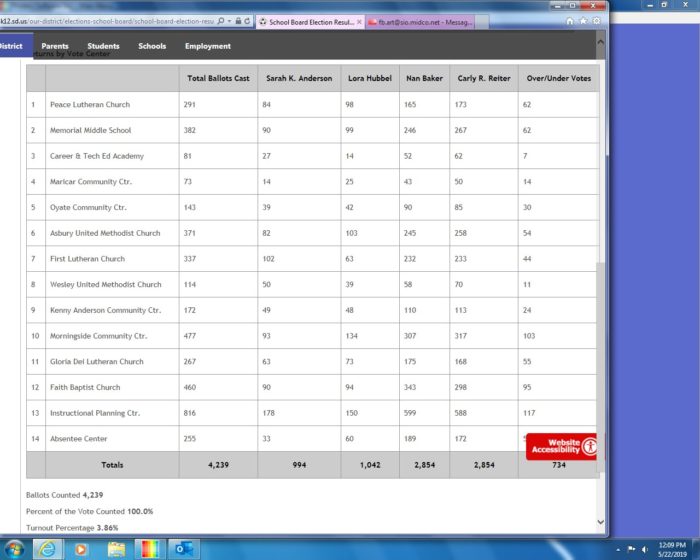Select Career & Tech Ed Academy row name

[x=96, y=156]
